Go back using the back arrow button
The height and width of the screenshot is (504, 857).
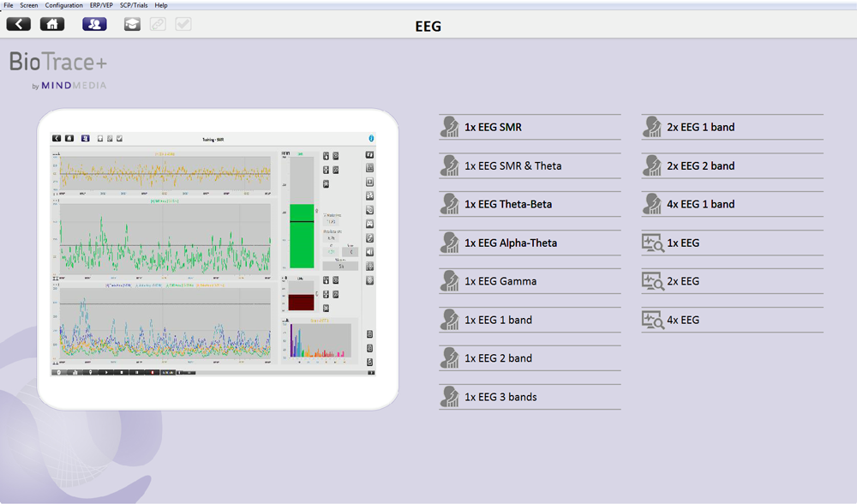tap(19, 24)
